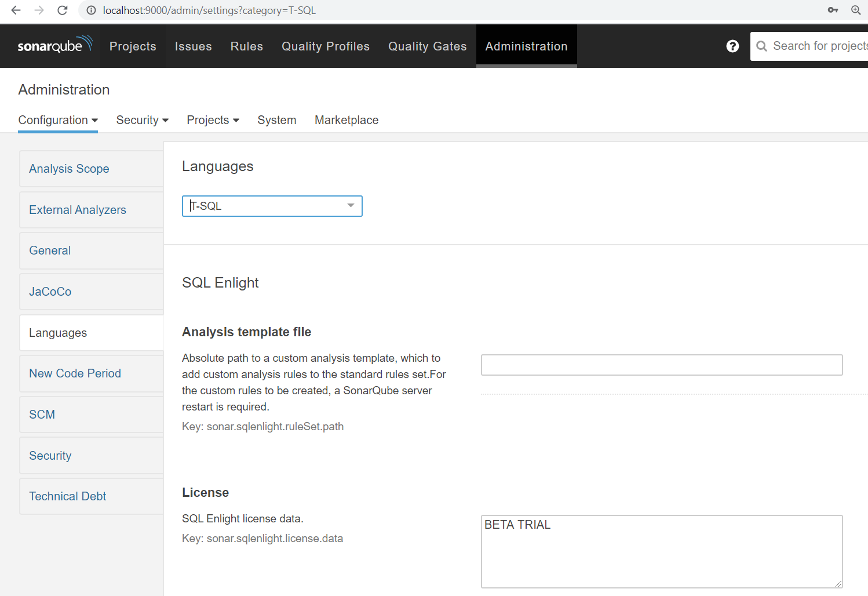Open the JaCoCo settings category
Image resolution: width=868 pixels, height=596 pixels.
point(92,292)
